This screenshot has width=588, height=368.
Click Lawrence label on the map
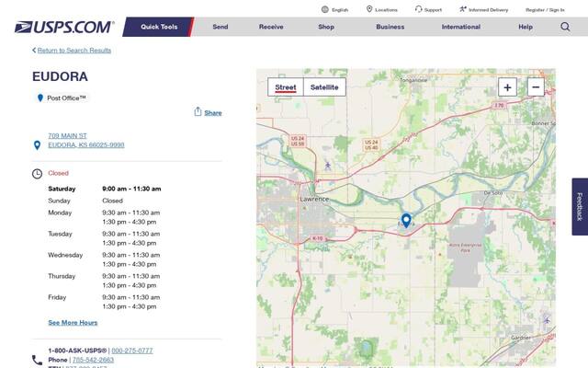[314, 199]
